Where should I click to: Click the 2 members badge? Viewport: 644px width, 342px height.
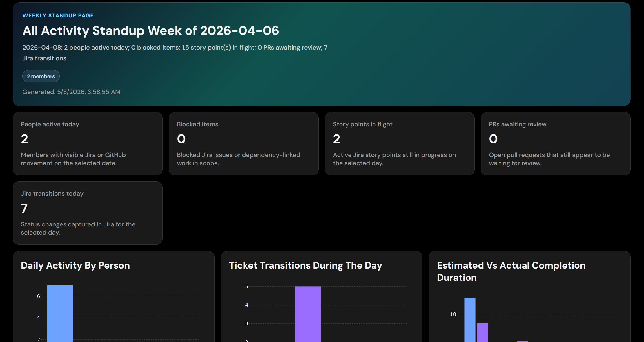[x=41, y=76]
